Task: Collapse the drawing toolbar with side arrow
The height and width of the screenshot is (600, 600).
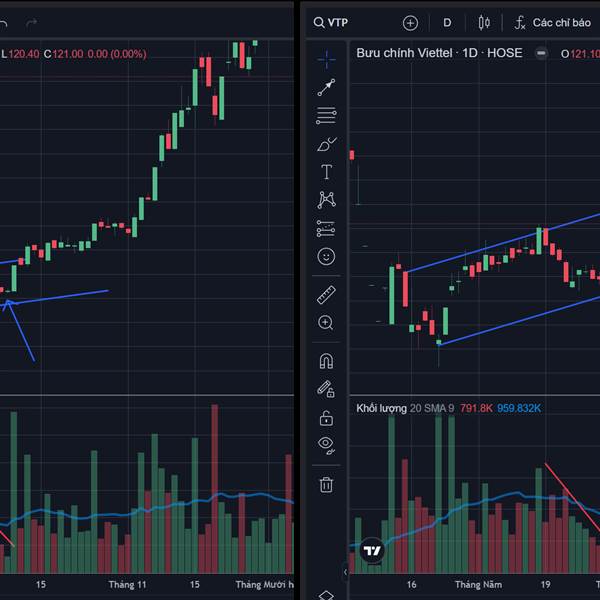Action: click(345, 572)
